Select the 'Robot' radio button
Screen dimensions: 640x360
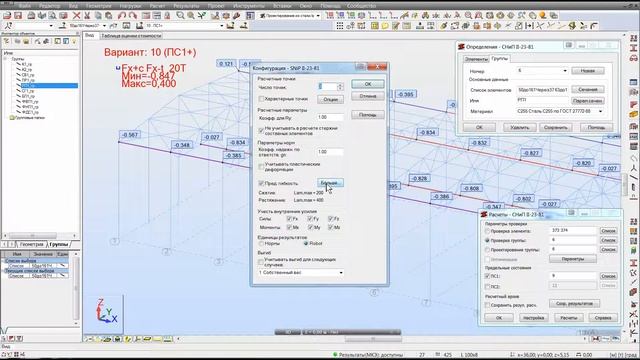306,243
